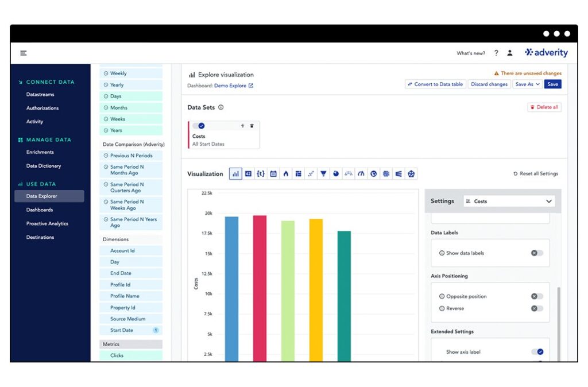588x387 pixels.
Task: Select the pie chart visualization
Action: click(x=336, y=173)
